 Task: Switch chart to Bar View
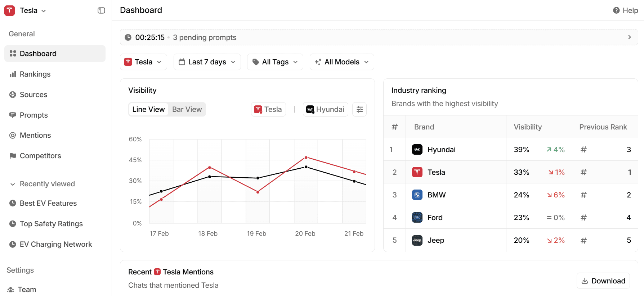click(187, 109)
